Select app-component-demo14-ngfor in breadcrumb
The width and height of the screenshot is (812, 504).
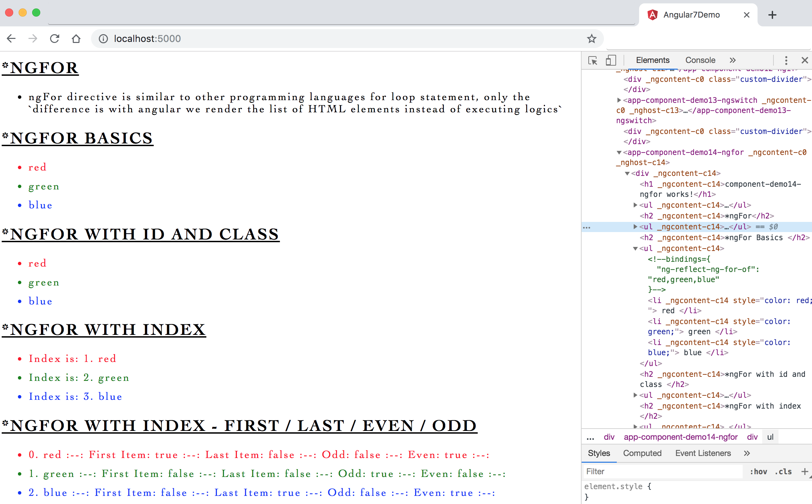(680, 437)
